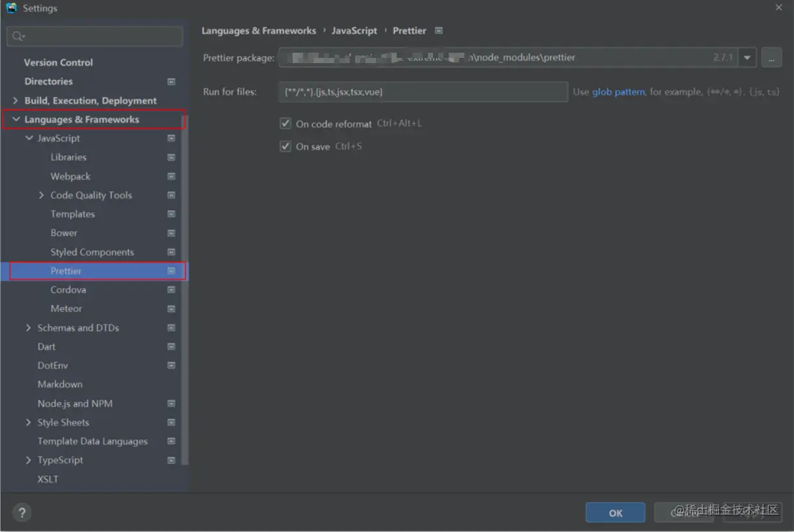Click the Prettier package path field
The width and height of the screenshot is (794, 532).
coord(509,57)
